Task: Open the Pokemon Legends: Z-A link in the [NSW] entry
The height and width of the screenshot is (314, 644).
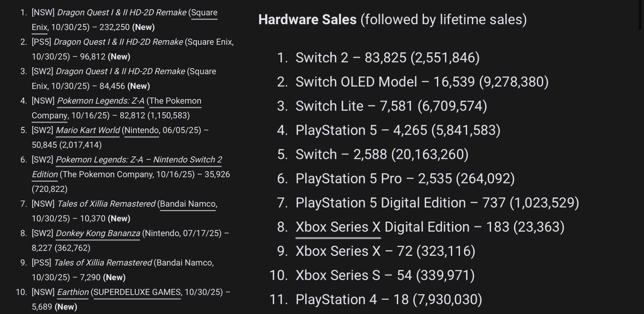Action: point(101,101)
